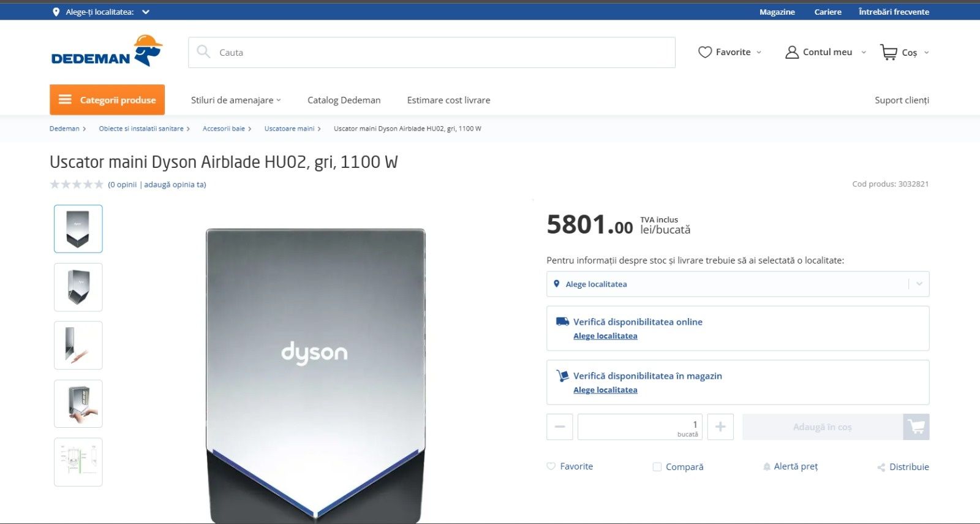Click Accesorii baie breadcrumb
The image size is (980, 524).
click(x=224, y=129)
